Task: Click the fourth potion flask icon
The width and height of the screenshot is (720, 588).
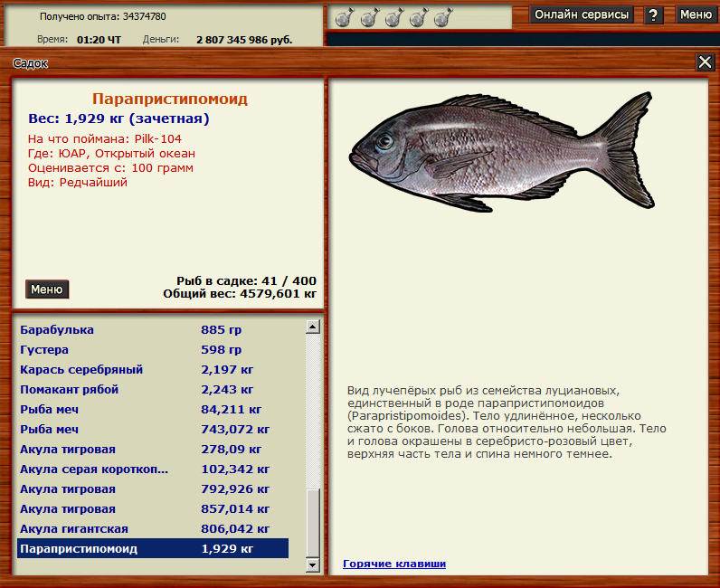Action: (418, 17)
